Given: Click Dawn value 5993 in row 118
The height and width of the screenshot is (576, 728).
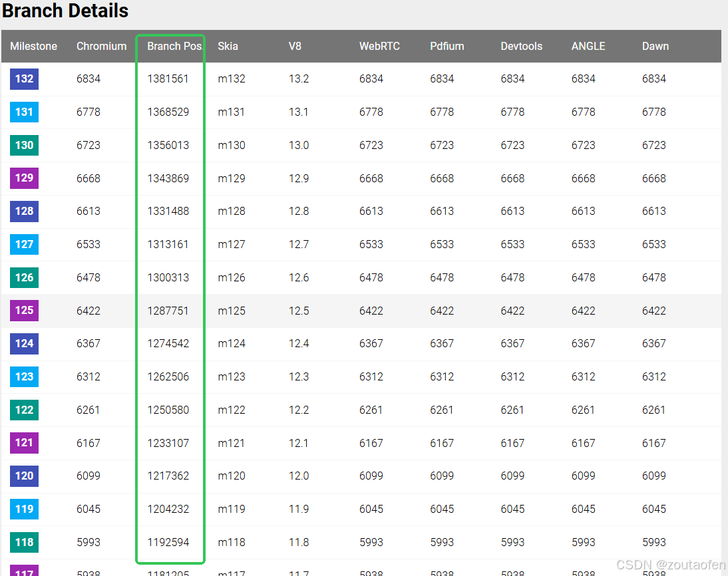Looking at the screenshot, I should pos(653,542).
